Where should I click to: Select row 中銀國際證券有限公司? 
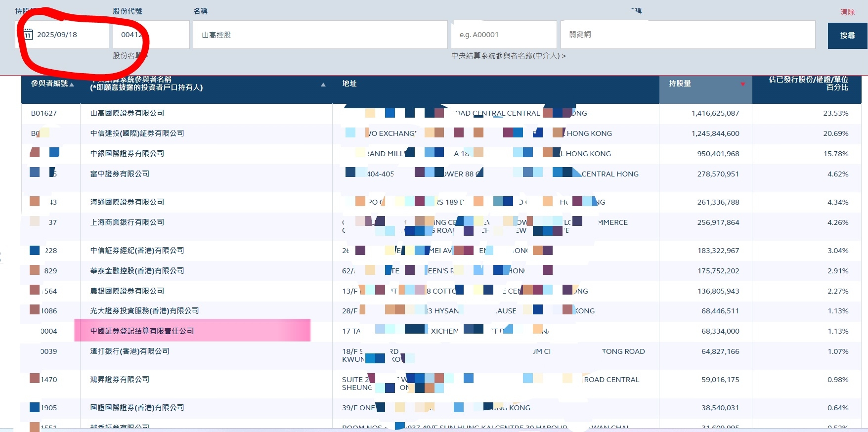pyautogui.click(x=127, y=154)
